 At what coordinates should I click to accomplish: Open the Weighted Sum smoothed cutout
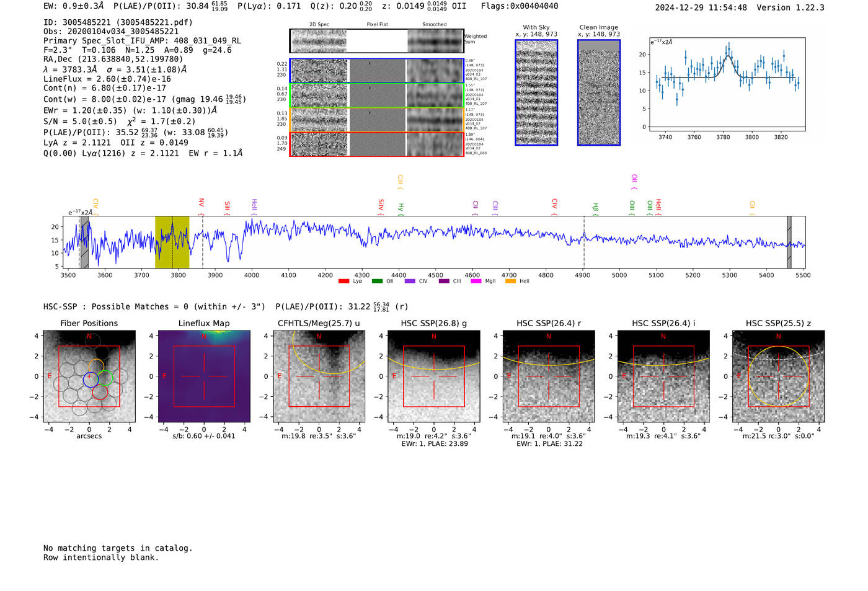[435, 41]
